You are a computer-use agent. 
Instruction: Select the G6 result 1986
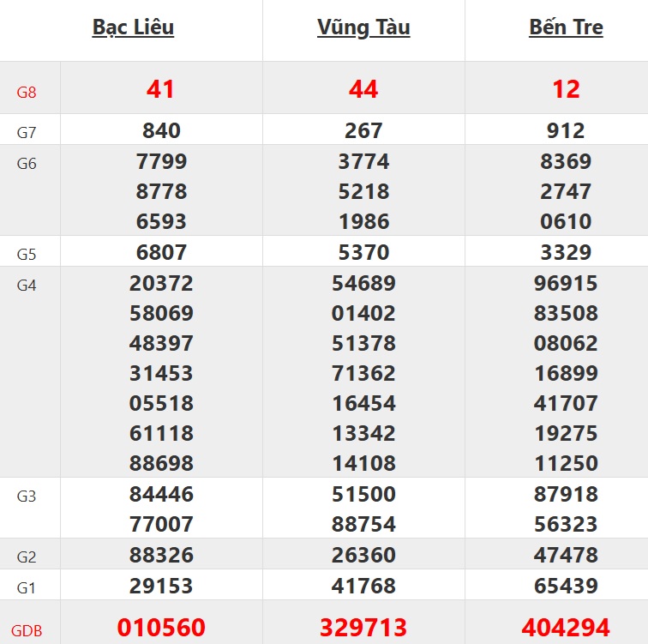pos(363,221)
